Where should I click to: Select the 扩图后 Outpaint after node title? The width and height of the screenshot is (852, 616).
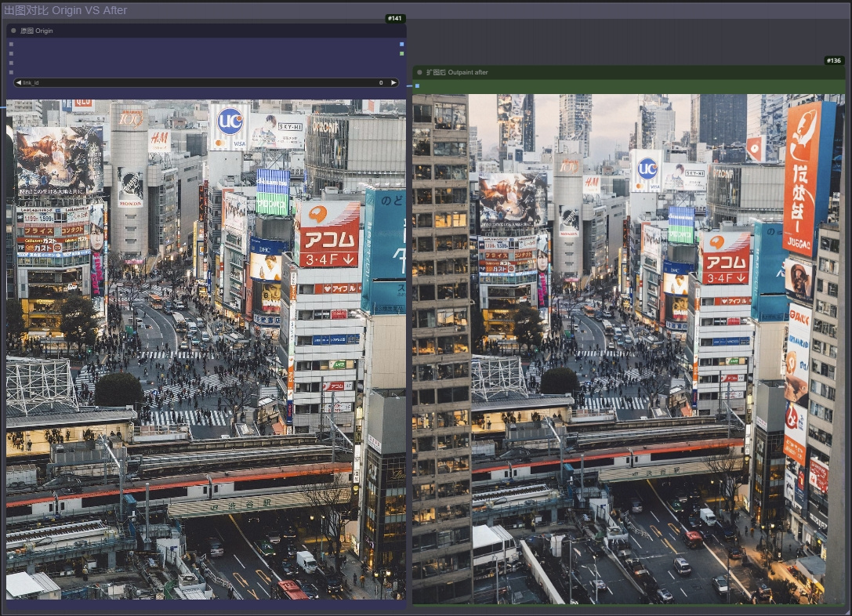point(457,72)
